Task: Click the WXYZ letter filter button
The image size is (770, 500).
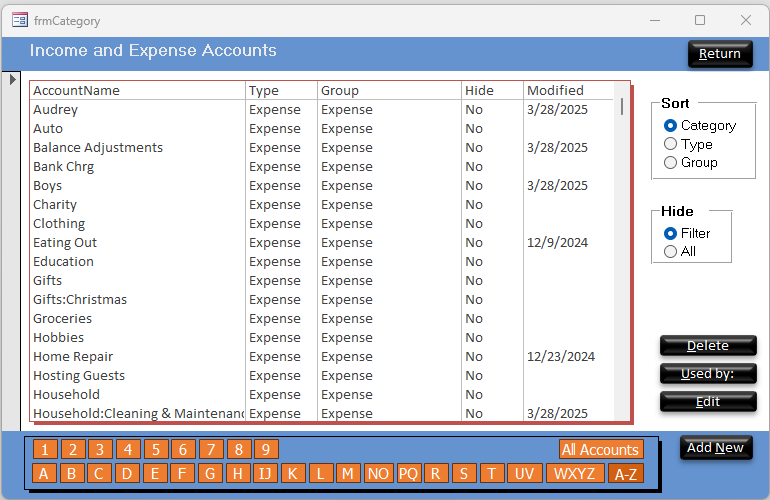Action: pyautogui.click(x=575, y=474)
